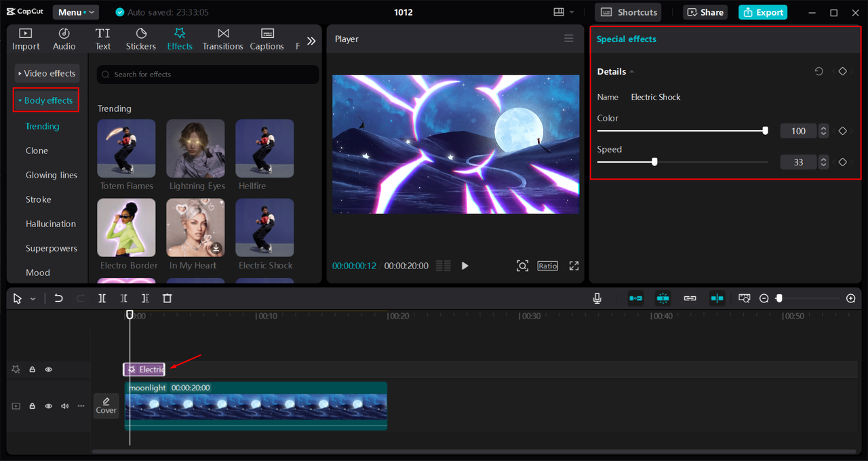Click the Share button

[x=705, y=12]
